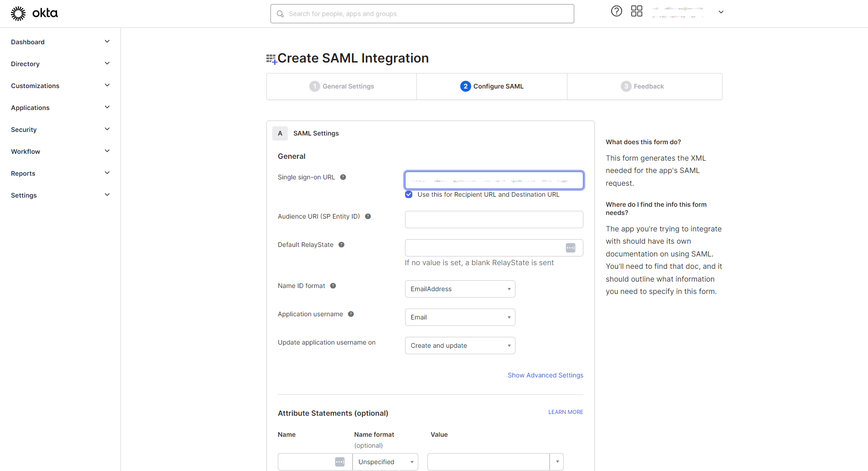The width and height of the screenshot is (868, 471).
Task: Focus the people, apps and groups search field
Action: click(x=422, y=14)
